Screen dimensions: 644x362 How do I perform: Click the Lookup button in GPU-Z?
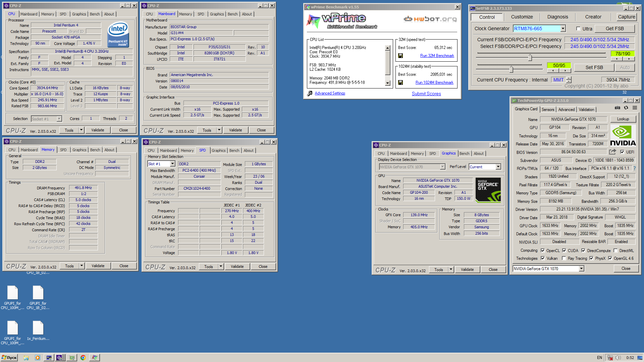[x=623, y=119]
